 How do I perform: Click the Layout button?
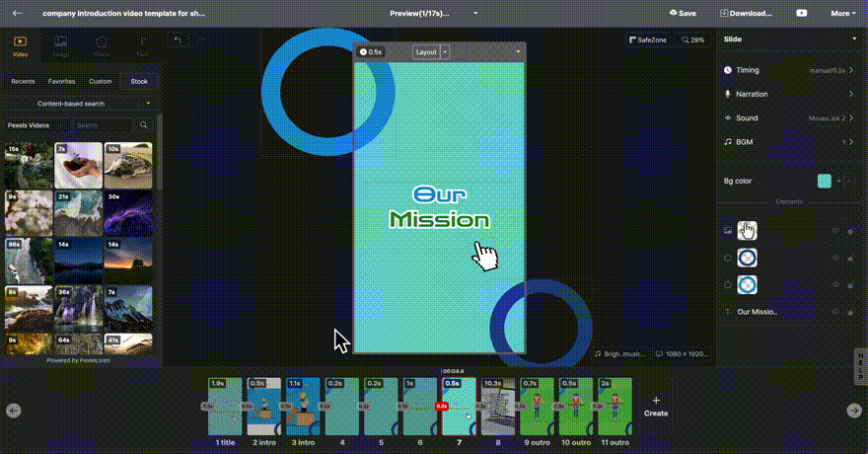point(426,52)
